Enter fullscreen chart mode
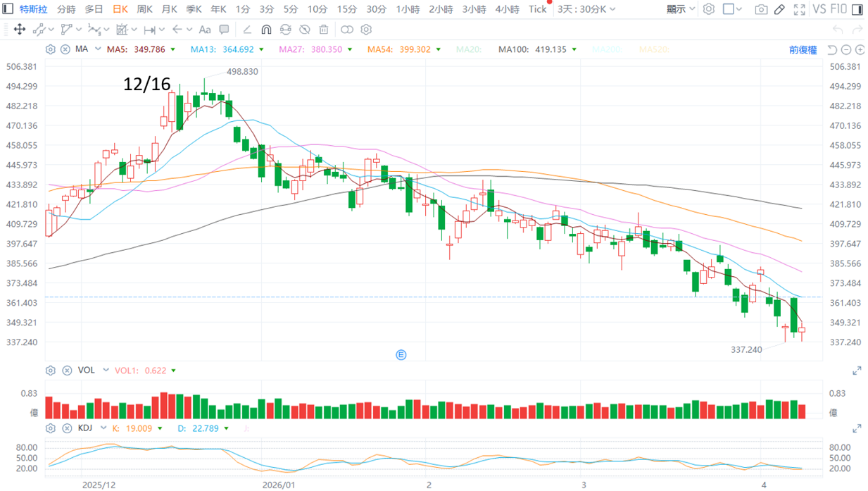The image size is (868, 491). [x=799, y=9]
